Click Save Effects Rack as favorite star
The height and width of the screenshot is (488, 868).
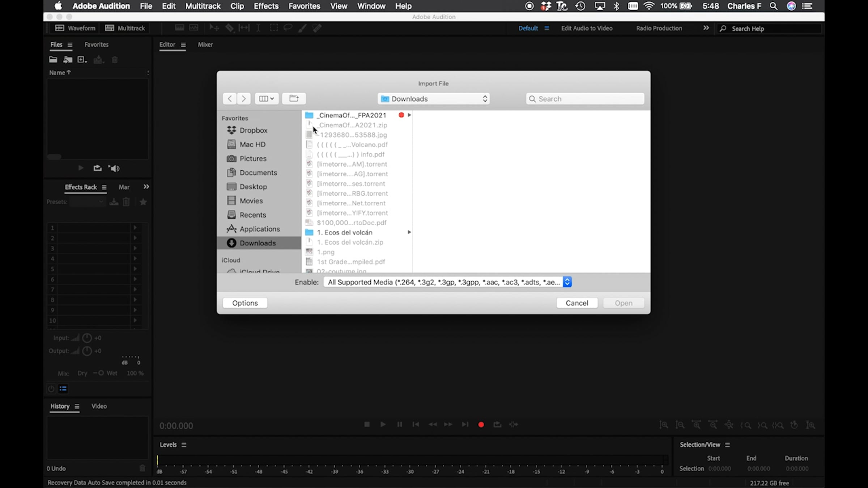coord(143,202)
